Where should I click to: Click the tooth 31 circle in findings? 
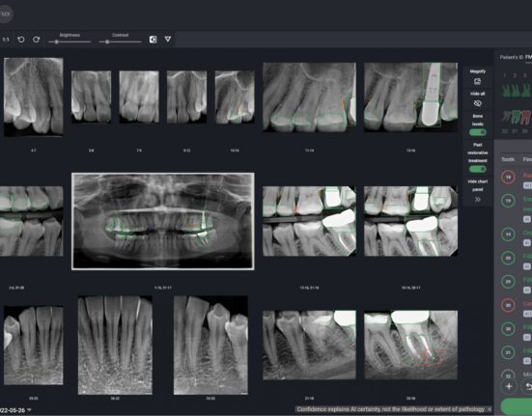pyautogui.click(x=508, y=352)
